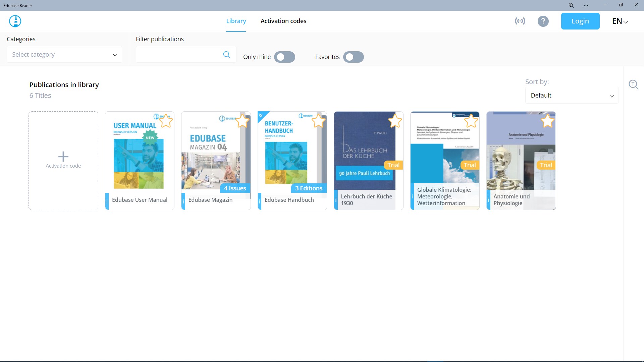Viewport: 644px width, 362px height.
Task: Favorite the Edubase User Manual star
Action: click(x=166, y=121)
